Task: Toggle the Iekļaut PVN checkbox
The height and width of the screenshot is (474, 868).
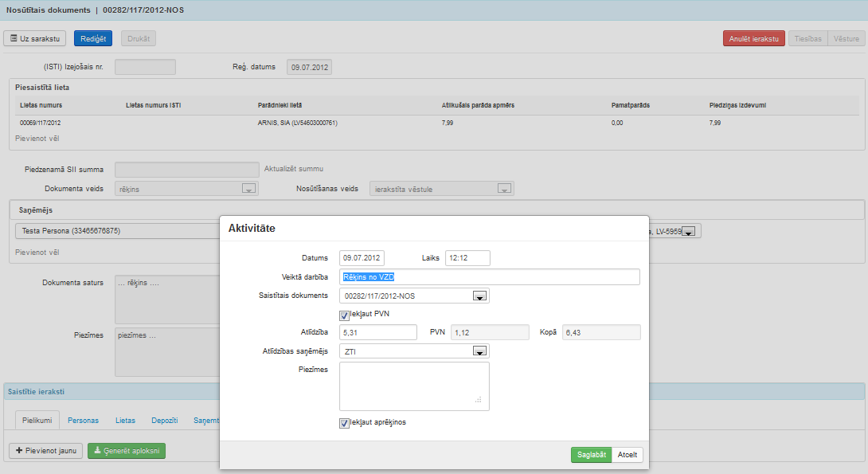Action: 344,315
